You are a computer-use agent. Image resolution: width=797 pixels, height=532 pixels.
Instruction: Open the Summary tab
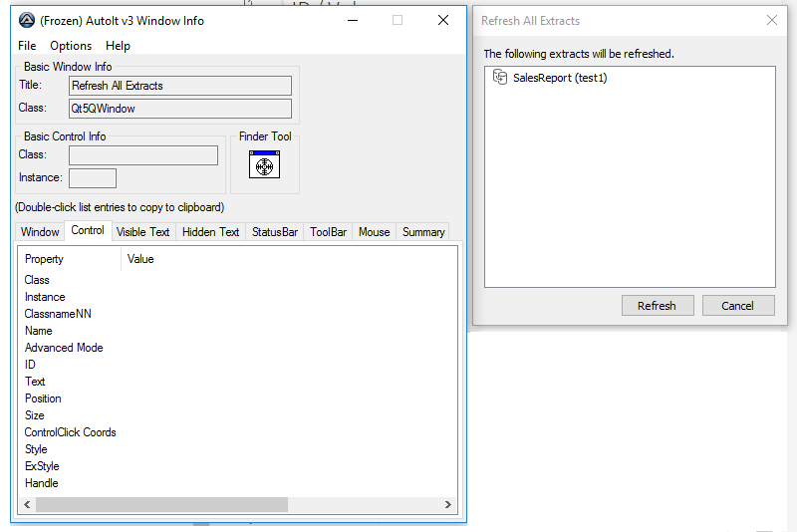pos(423,232)
